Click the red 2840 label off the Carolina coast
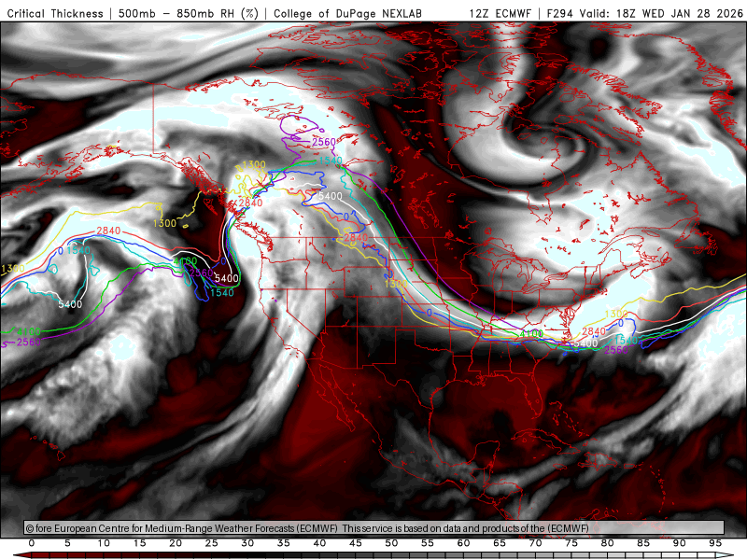Viewport: 747px width, 560px height. pos(594,331)
